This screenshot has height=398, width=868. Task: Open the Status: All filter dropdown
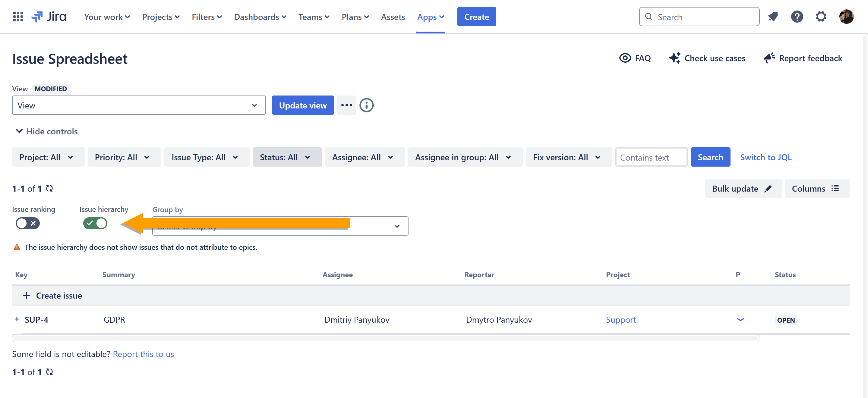pos(287,157)
